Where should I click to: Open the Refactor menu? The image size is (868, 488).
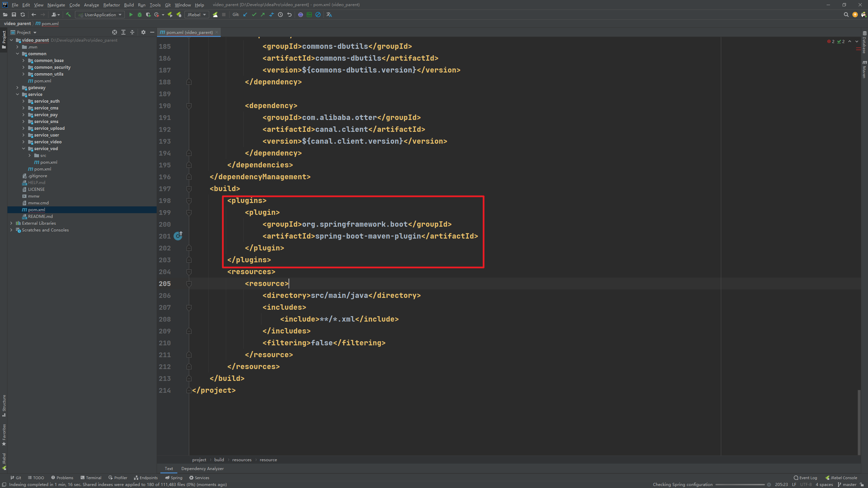coord(112,5)
